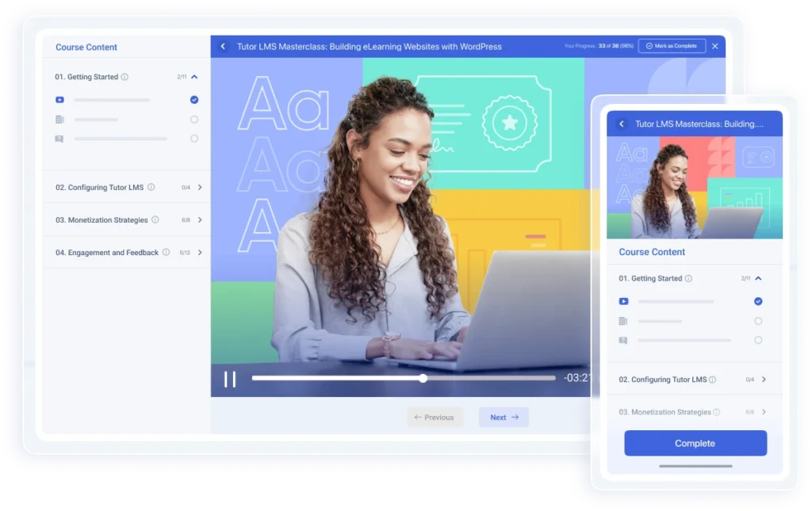Expand Engagement and Feedback section chevron
The height and width of the screenshot is (511, 812).
(x=200, y=253)
